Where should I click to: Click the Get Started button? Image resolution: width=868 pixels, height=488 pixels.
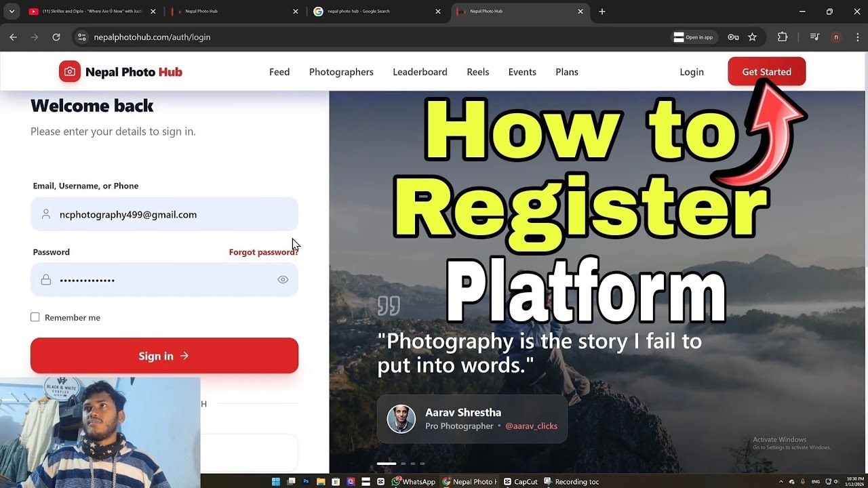tap(766, 72)
